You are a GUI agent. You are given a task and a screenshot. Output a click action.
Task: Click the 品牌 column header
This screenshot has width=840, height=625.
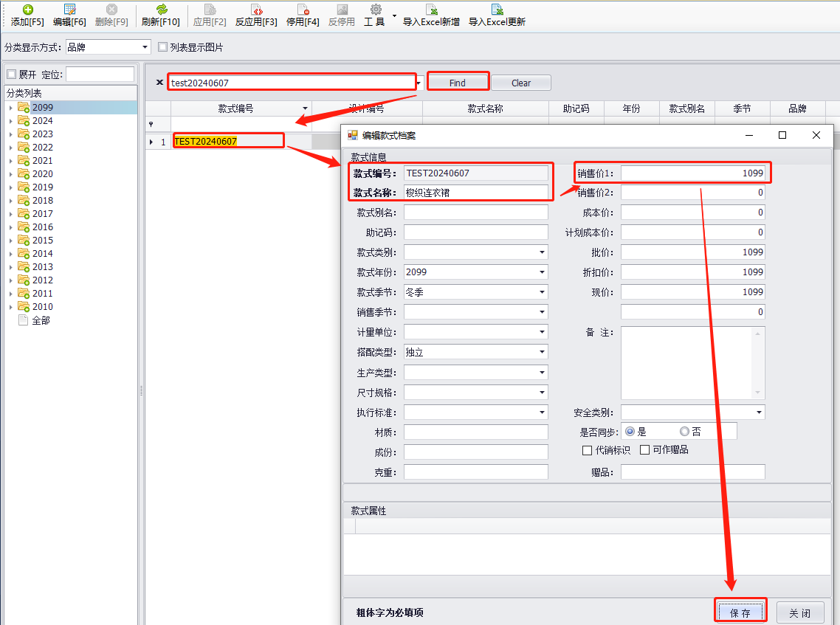pos(798,108)
